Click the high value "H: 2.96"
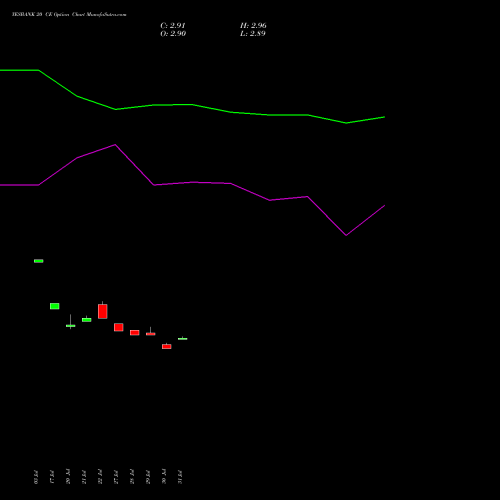This screenshot has width=500, height=500. coord(253,25)
